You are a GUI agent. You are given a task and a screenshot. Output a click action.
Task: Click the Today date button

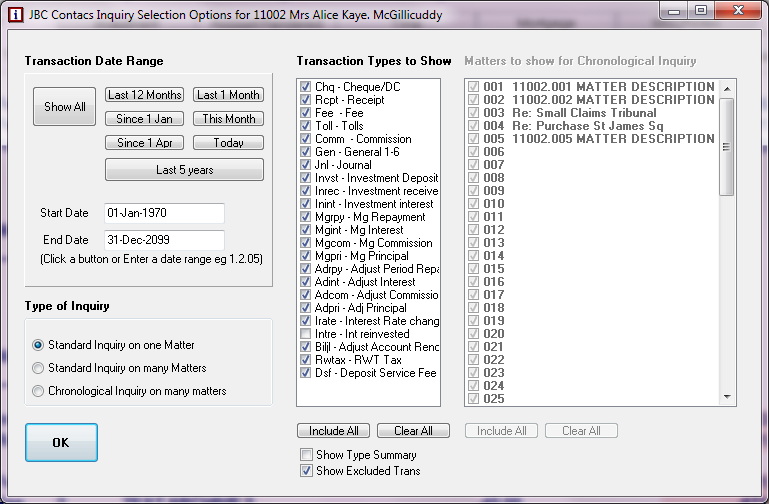coord(228,143)
